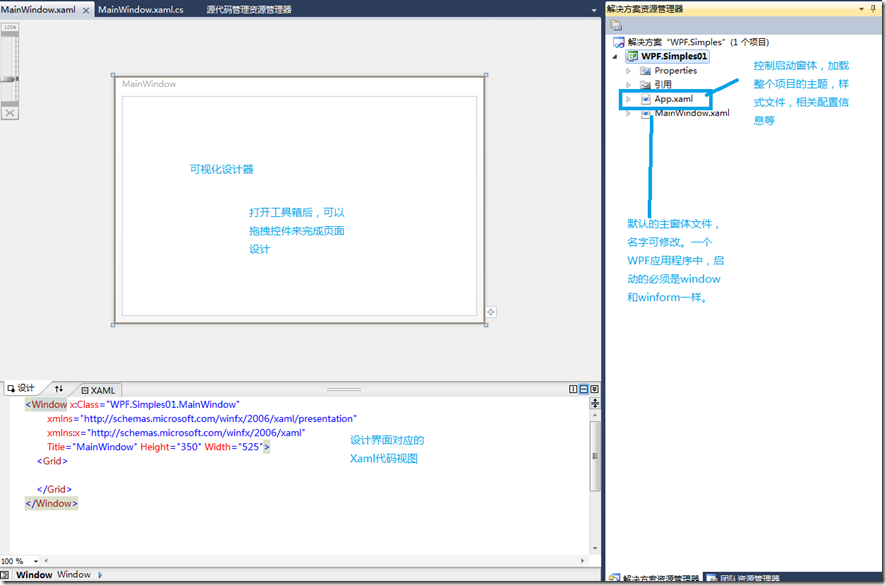Select the MainWindow.xaml document tab

point(38,10)
